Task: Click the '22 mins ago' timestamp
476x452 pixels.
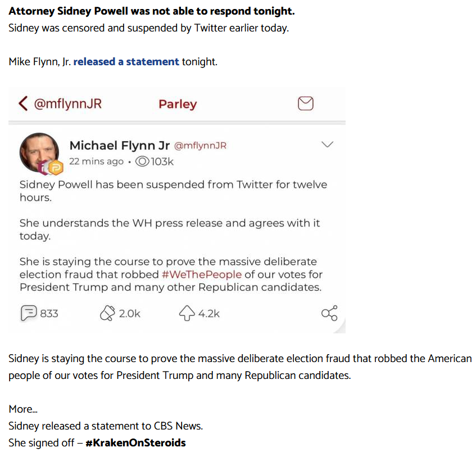Action: click(x=96, y=161)
